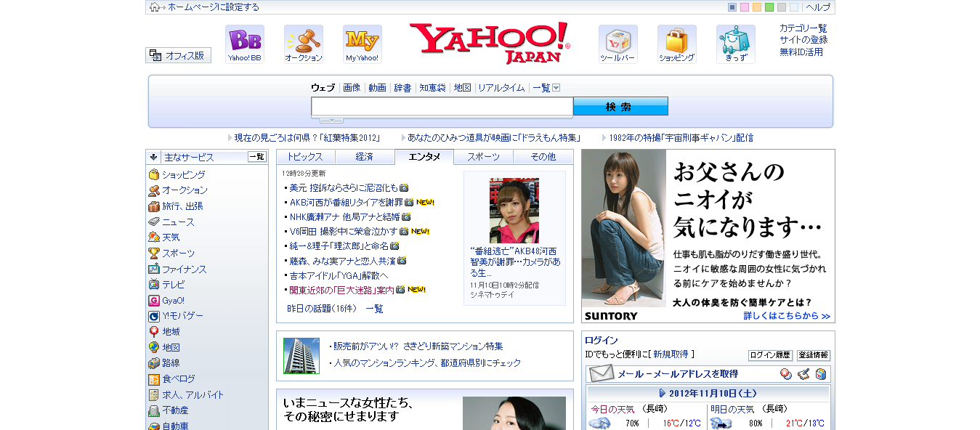Click the pencil notepad icon beside mail
Viewport: 980px width, 430px height.
(803, 374)
